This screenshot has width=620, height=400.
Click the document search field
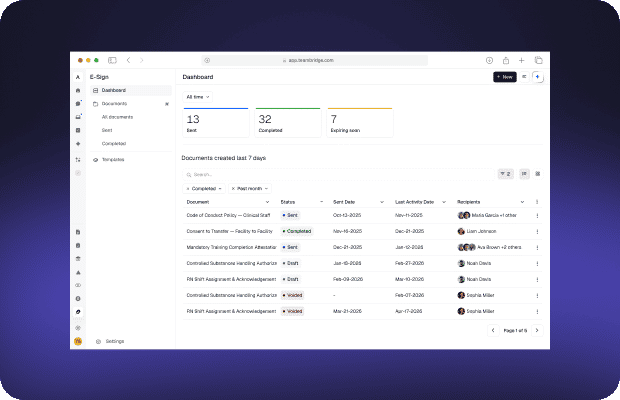pyautogui.click(x=338, y=174)
